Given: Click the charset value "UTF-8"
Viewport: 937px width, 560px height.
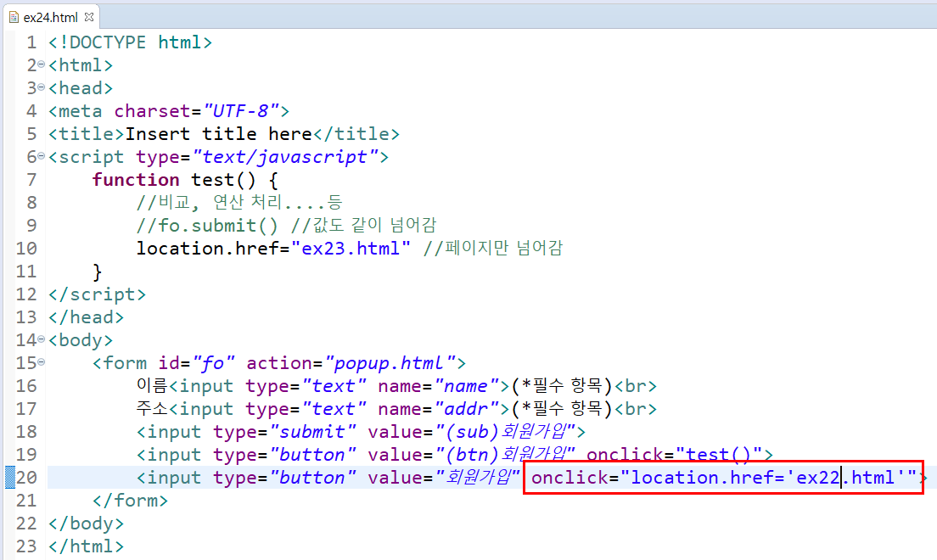Looking at the screenshot, I should click(x=241, y=111).
